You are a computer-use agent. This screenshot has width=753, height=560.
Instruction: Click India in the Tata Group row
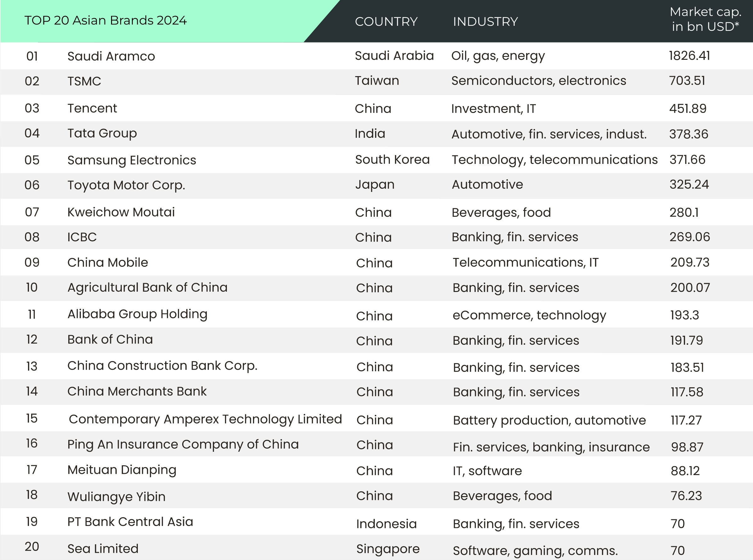click(370, 134)
